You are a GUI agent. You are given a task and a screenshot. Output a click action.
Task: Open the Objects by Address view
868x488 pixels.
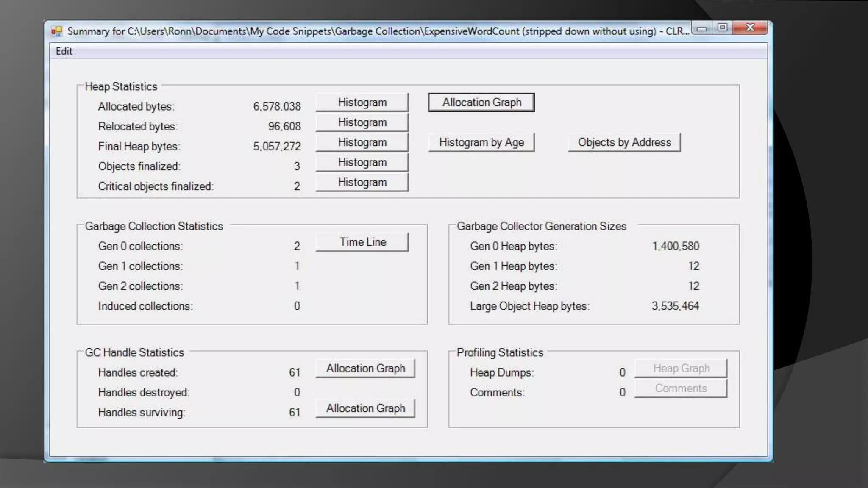point(624,142)
